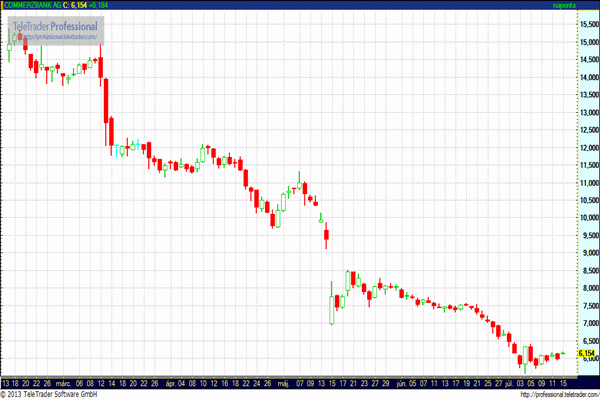Select the 'ápr.' month marker on the date axis
The height and width of the screenshot is (400, 600).
(x=174, y=382)
